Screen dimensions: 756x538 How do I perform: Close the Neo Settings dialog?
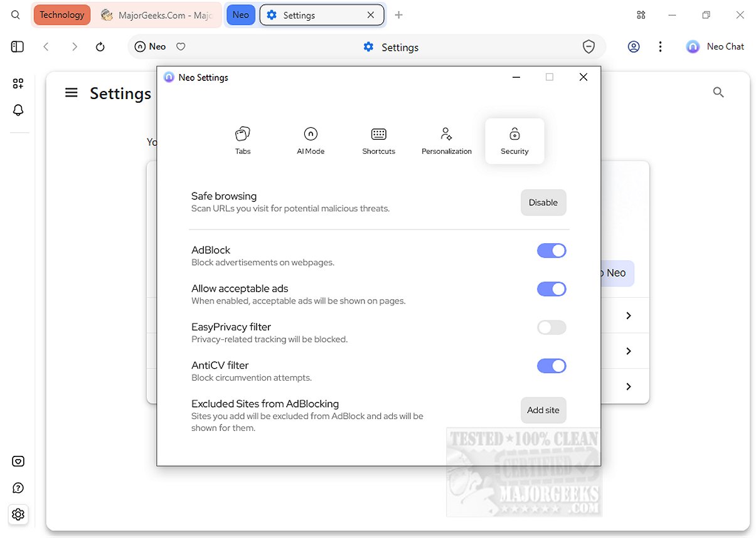(583, 77)
